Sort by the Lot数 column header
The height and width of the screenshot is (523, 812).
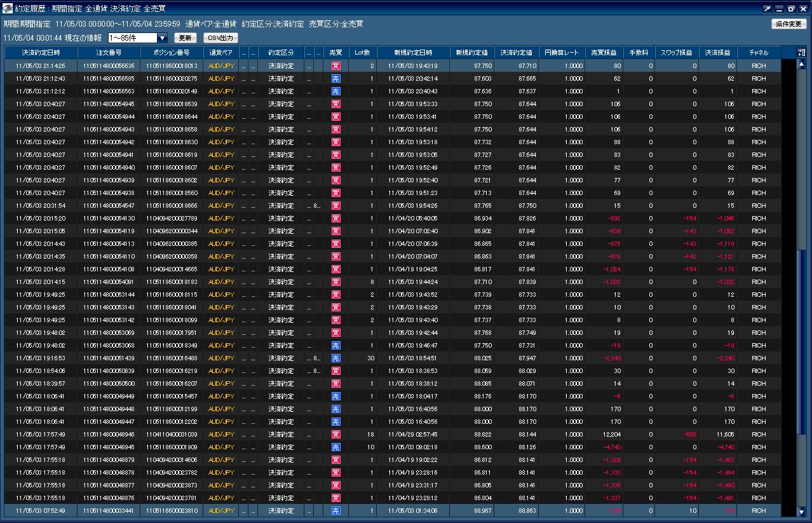tap(362, 53)
